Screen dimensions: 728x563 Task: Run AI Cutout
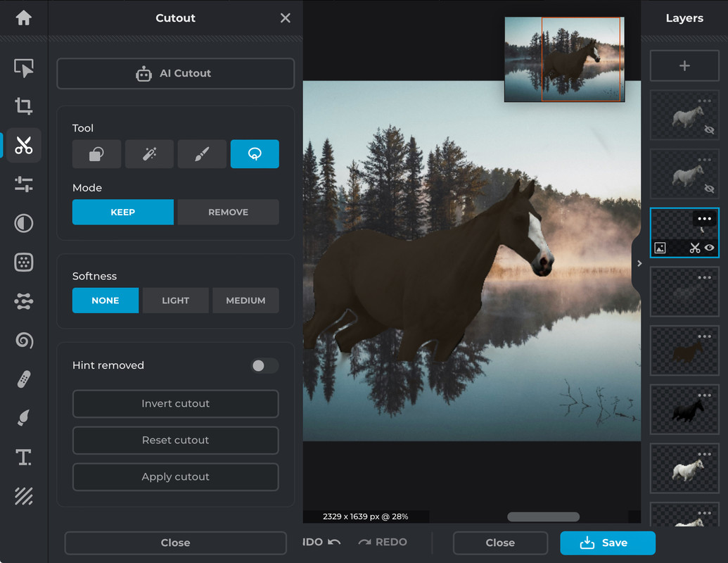[176, 73]
